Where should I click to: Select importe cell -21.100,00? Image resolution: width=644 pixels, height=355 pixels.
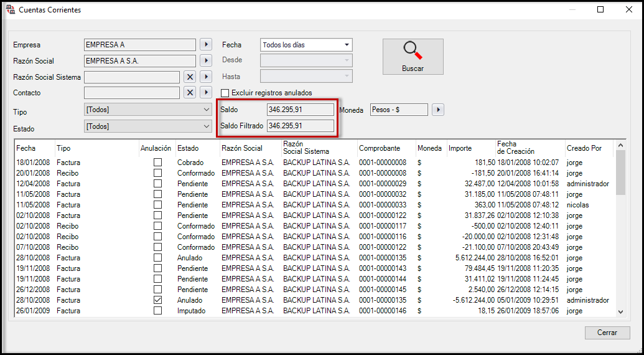(x=479, y=247)
